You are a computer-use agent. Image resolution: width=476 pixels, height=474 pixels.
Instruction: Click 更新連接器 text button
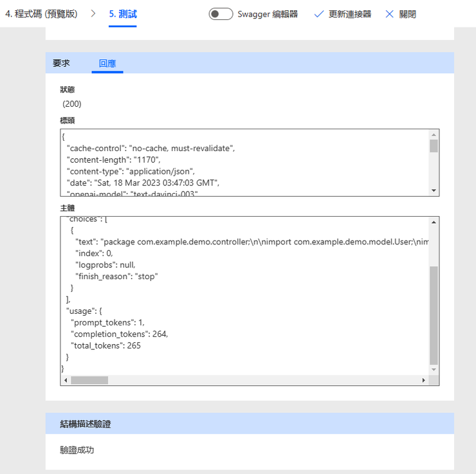350,14
